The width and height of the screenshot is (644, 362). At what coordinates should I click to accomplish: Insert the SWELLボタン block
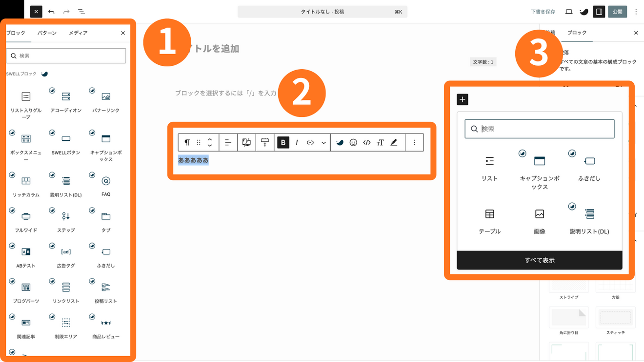66,143
